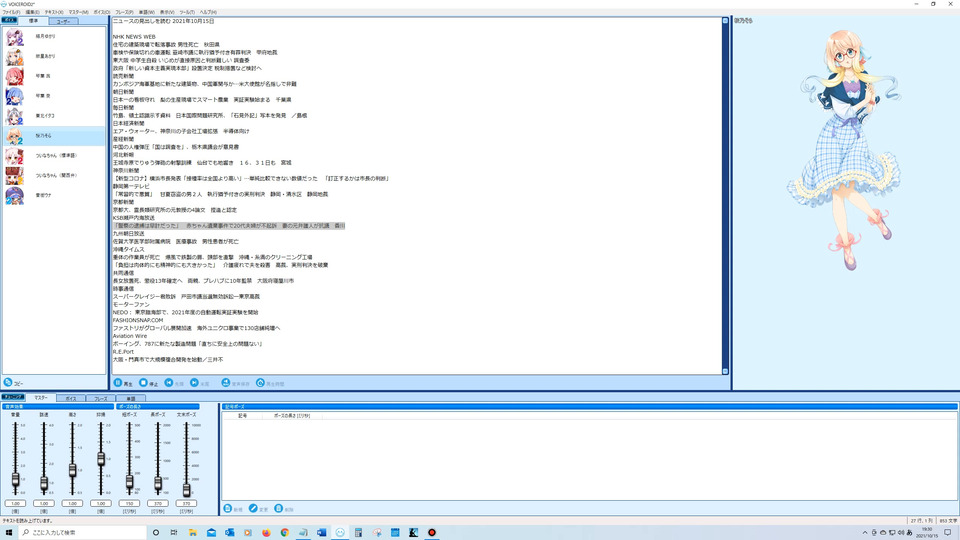Open Chrome from the taskbar

(x=285, y=533)
